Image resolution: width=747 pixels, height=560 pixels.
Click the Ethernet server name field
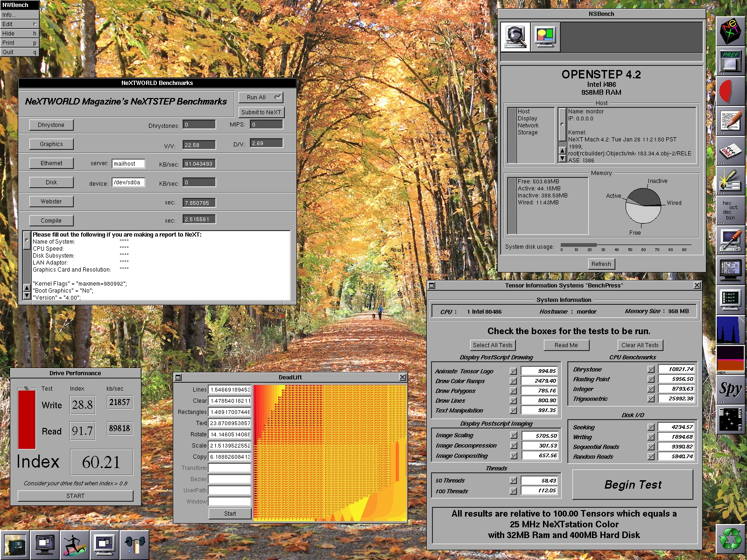point(128,164)
